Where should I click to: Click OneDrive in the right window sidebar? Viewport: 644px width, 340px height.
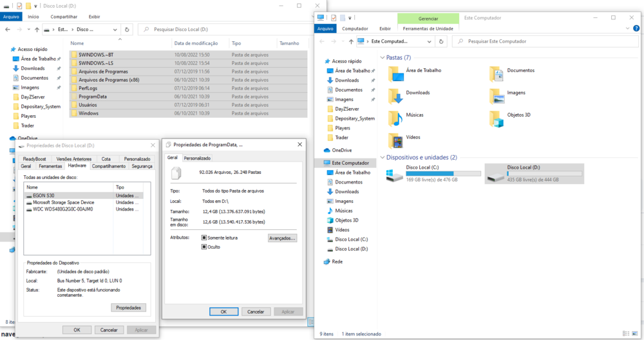click(x=341, y=150)
